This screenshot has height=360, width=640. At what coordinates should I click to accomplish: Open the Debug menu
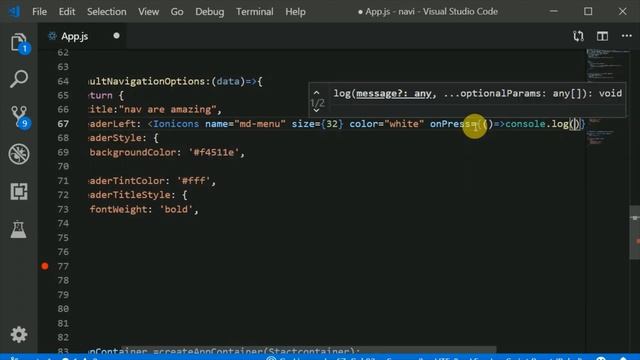tap(209, 11)
